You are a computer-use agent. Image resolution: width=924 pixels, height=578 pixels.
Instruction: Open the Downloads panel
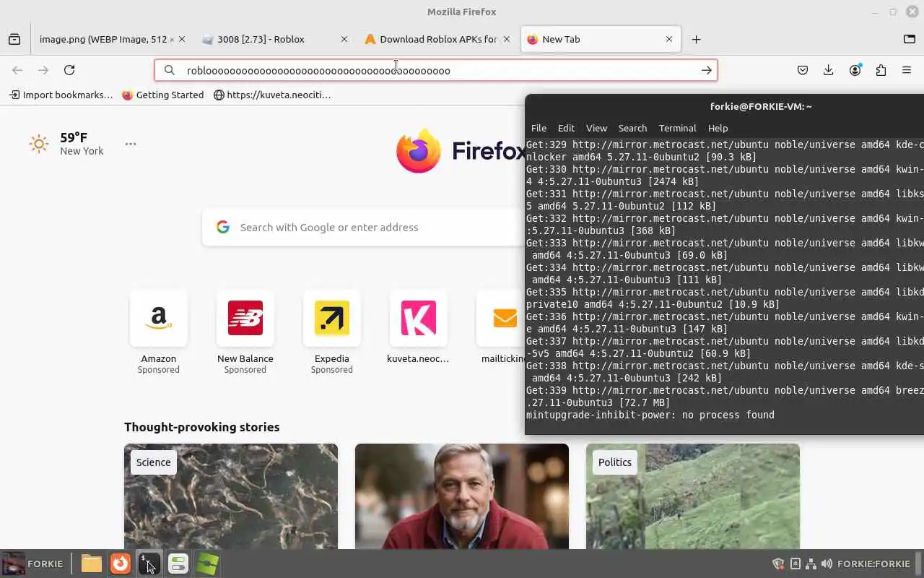pos(829,70)
